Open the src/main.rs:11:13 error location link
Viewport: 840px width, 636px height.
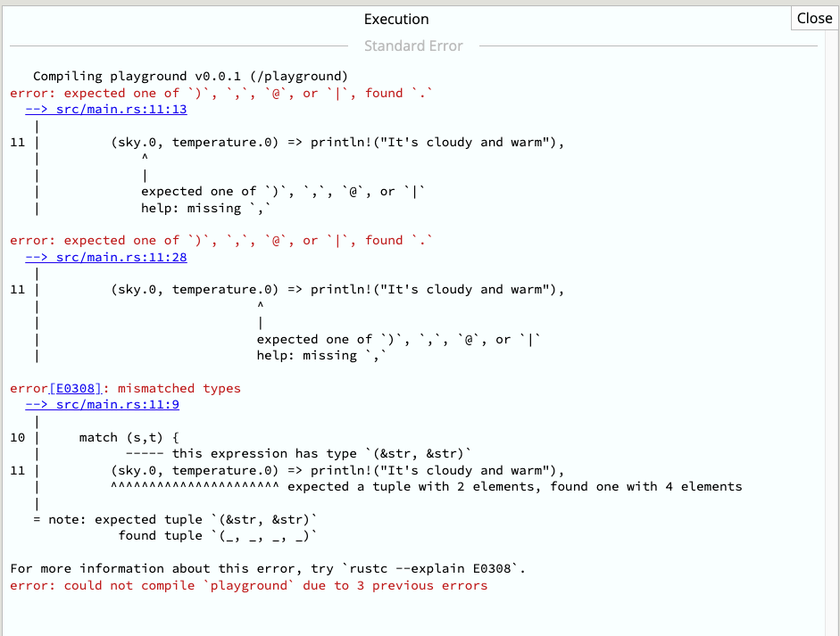[x=106, y=109]
